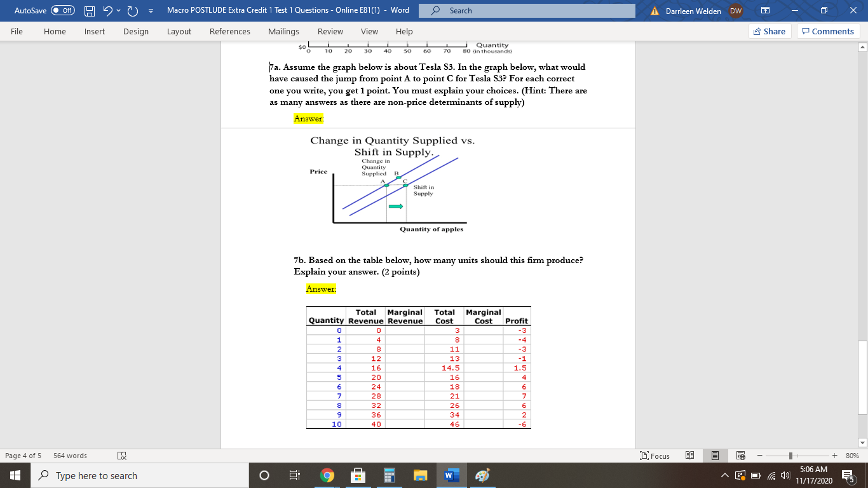Open the Help tab
This screenshot has width=868, height=488.
404,31
